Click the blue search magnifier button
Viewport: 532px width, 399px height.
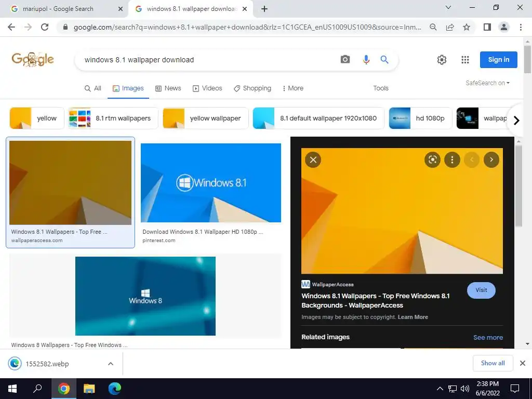pyautogui.click(x=384, y=60)
